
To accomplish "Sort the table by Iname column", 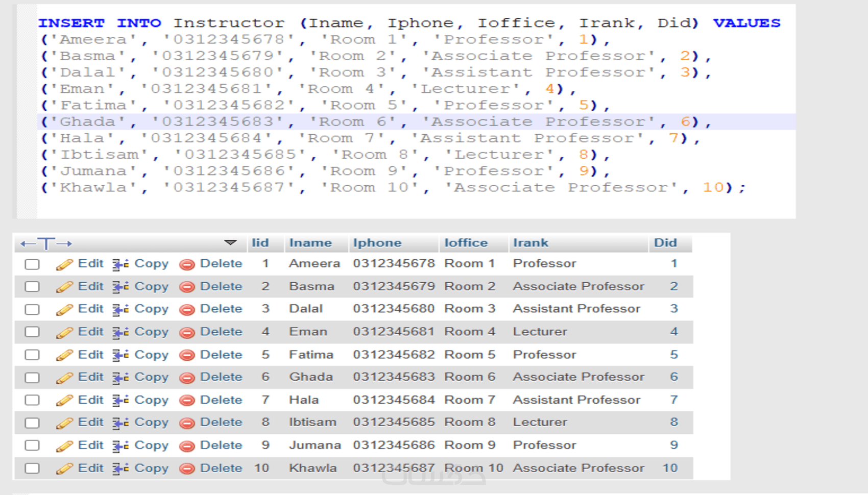I will (x=310, y=243).
